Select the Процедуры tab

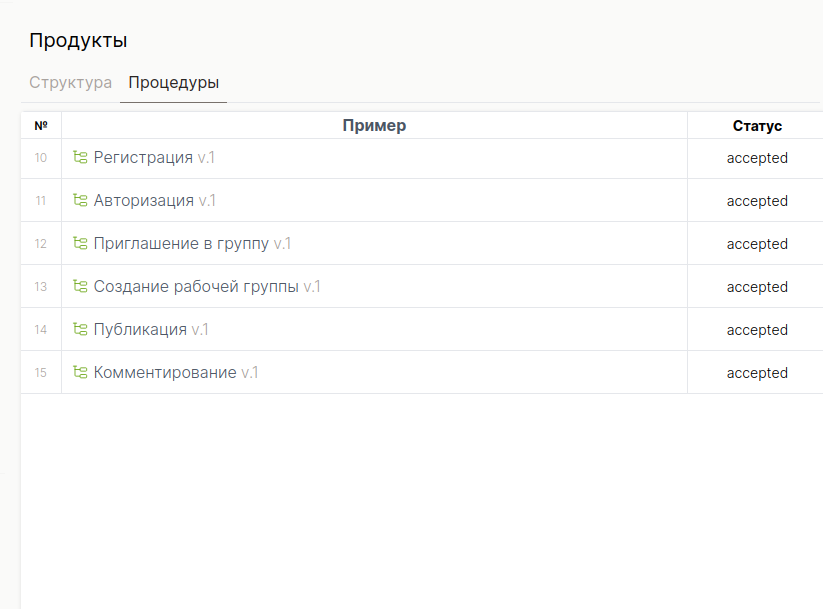[174, 82]
